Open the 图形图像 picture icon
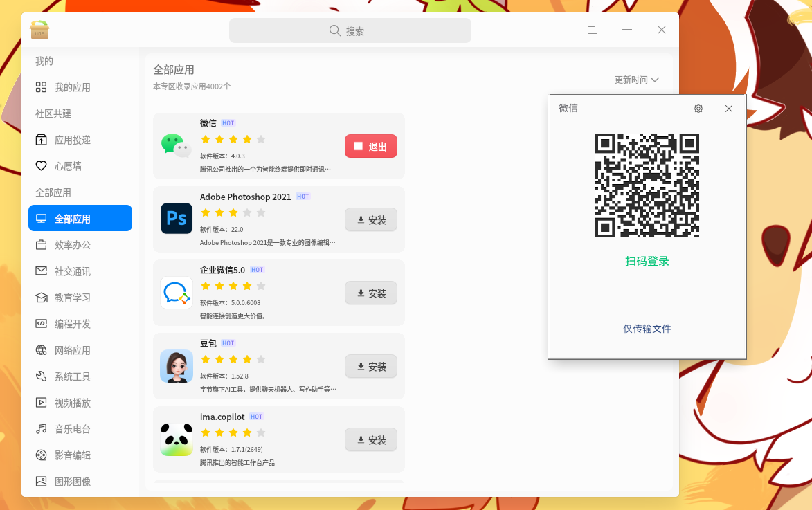 pyautogui.click(x=42, y=482)
